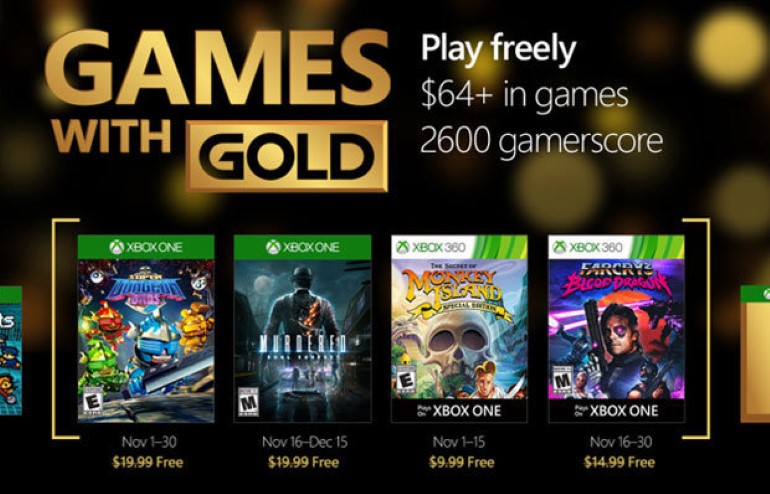Click the GOLD badge in the title
Screen dimensions: 770x494
[x=287, y=156]
